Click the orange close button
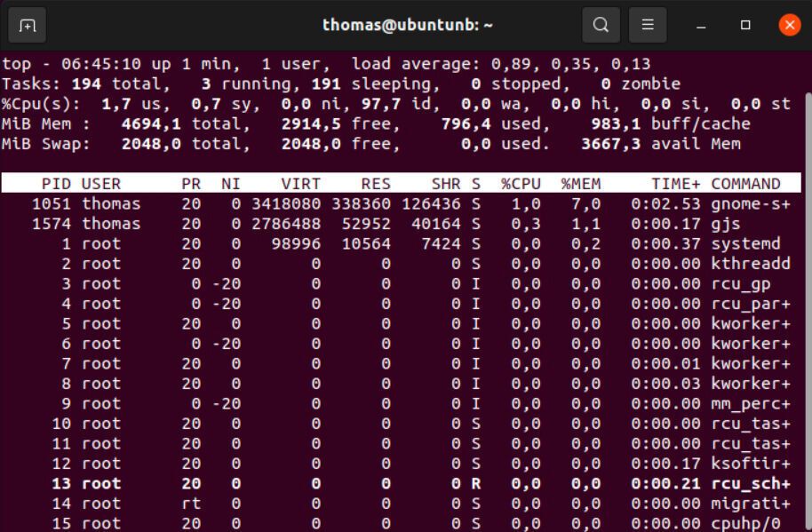 point(789,25)
